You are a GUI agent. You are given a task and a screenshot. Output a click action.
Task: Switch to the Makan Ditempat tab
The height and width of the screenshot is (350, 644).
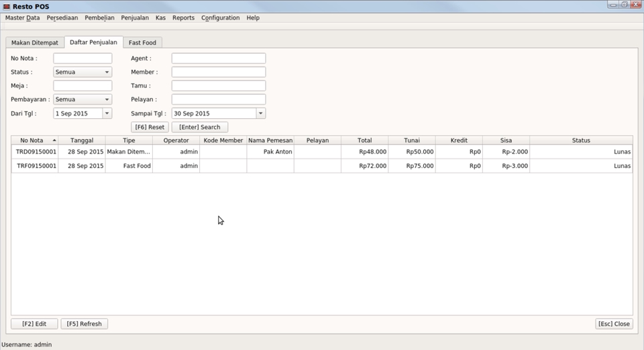35,42
